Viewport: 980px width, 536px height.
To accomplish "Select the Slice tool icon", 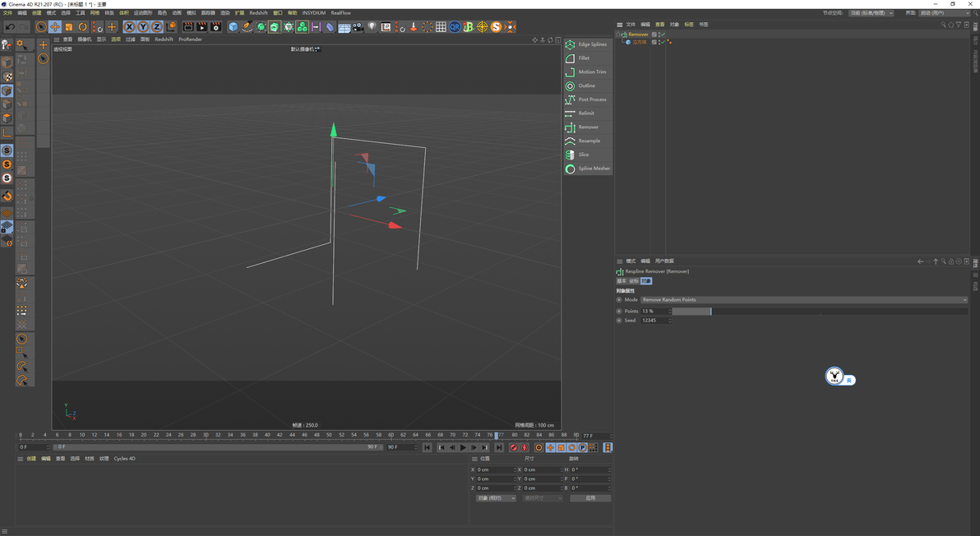I will (570, 155).
